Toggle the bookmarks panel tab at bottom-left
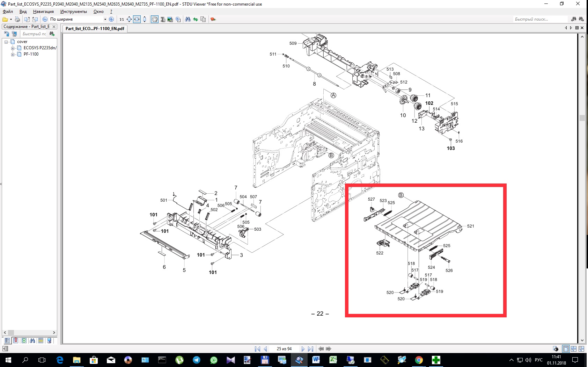This screenshot has width=588, height=367. pos(16,340)
